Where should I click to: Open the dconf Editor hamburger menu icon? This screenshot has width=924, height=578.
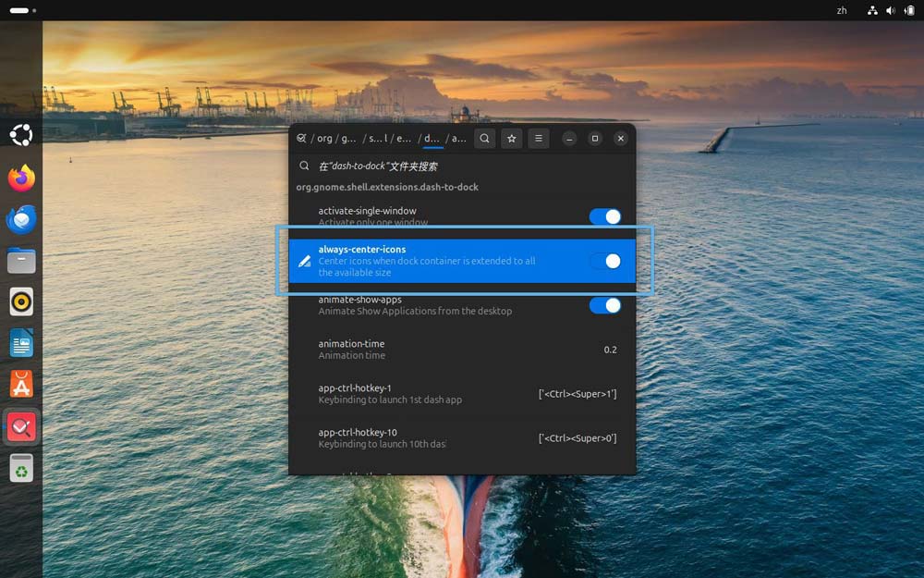pos(538,138)
